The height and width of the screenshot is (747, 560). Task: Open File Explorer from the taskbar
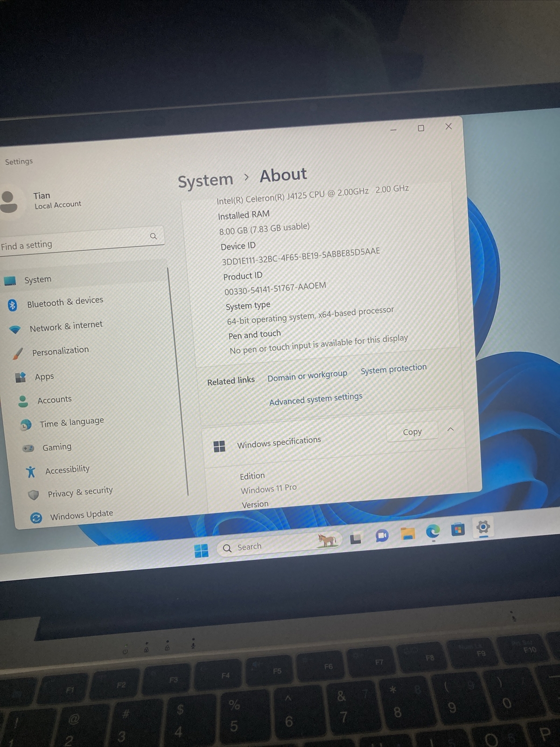click(408, 533)
